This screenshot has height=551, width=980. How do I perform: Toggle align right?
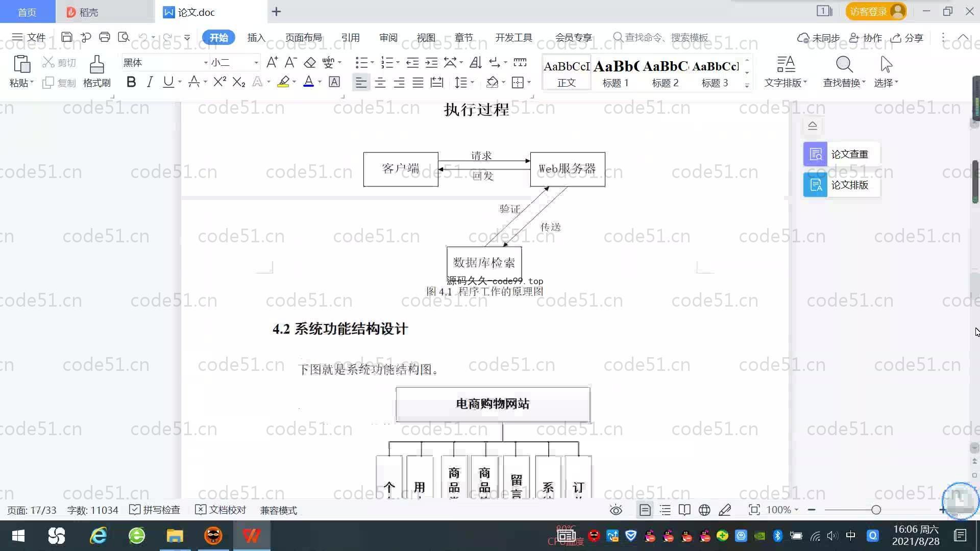pos(399,82)
